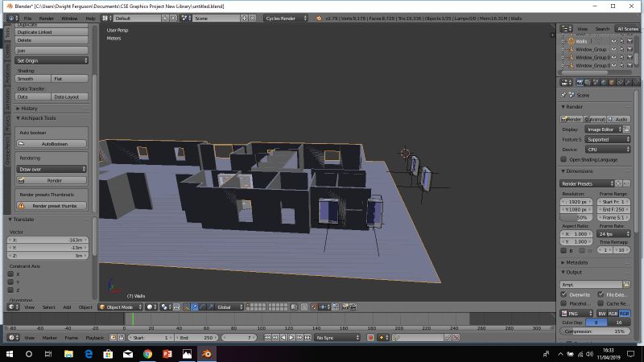Open the Window menu
Screen dimensions: 644x362
(69, 18)
